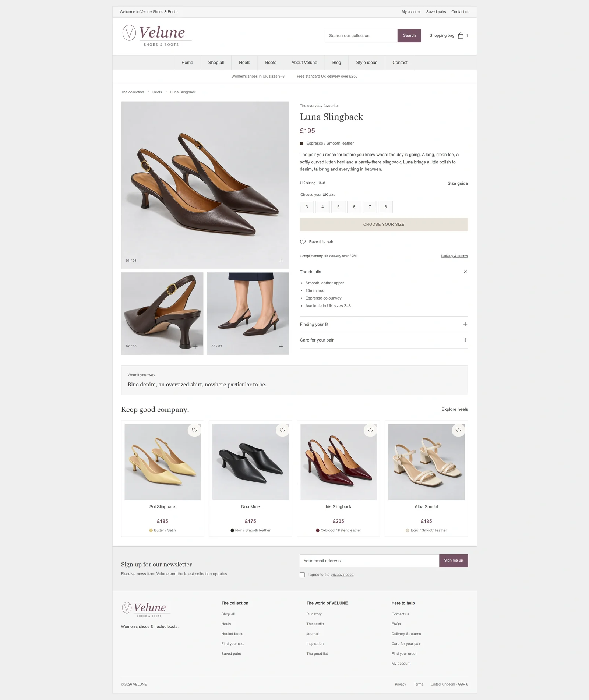Select UK size 5
Viewport: 589px width, 700px height.
click(x=338, y=207)
